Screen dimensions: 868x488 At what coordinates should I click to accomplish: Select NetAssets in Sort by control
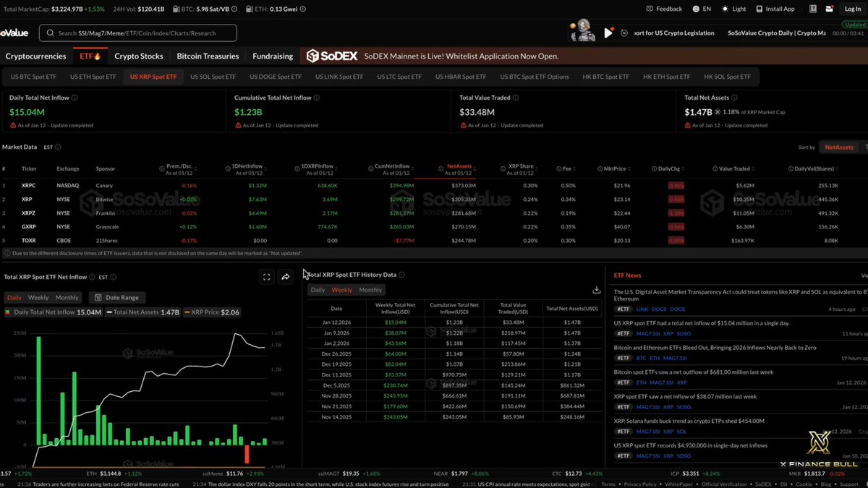[839, 147]
